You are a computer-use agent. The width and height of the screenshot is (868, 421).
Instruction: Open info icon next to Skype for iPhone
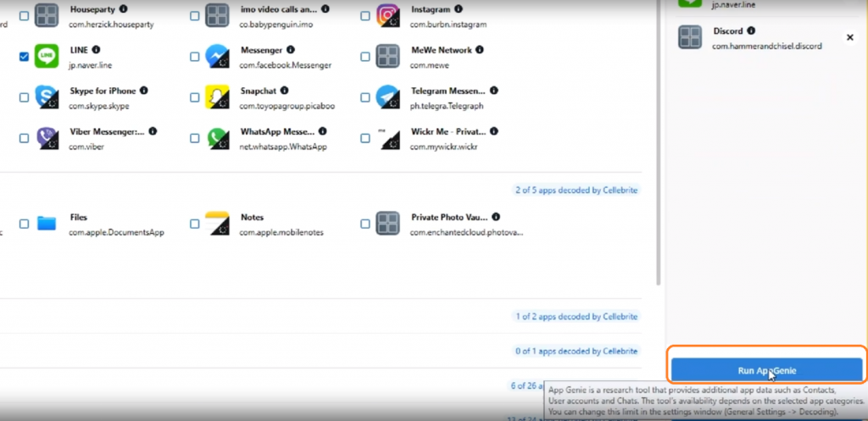point(143,90)
